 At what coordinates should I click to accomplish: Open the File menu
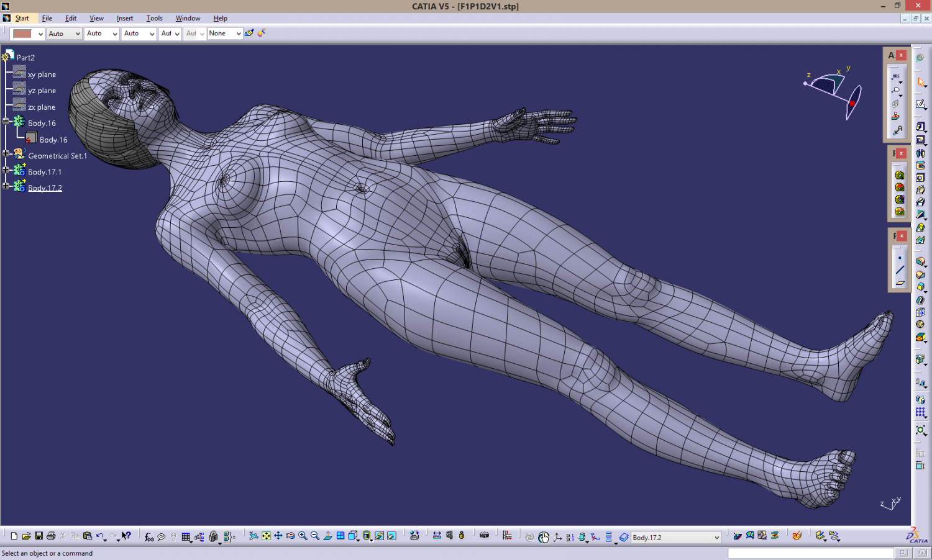click(x=47, y=18)
